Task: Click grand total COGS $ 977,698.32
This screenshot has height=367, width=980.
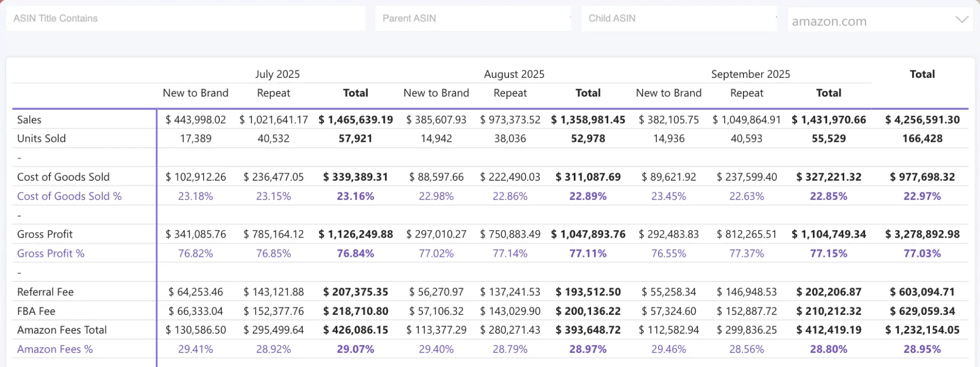Action: [x=923, y=177]
